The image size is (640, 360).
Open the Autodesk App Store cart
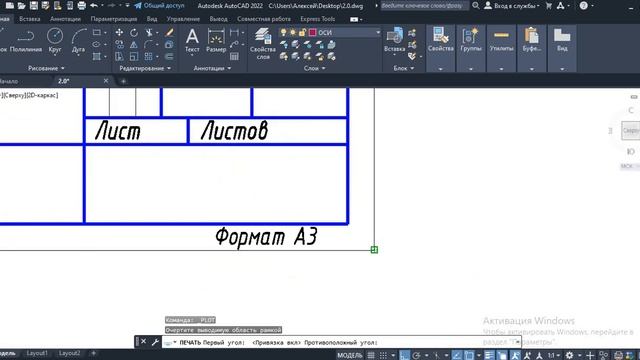549,6
